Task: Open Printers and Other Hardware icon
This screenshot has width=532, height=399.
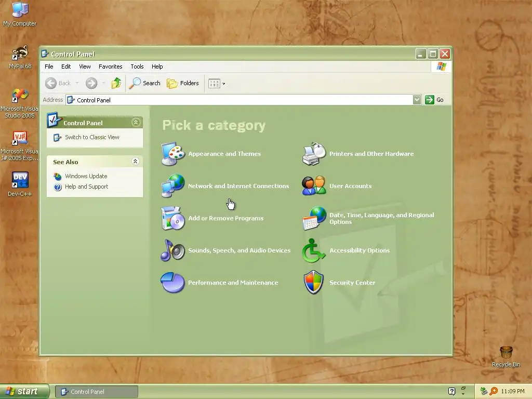Action: coord(314,154)
